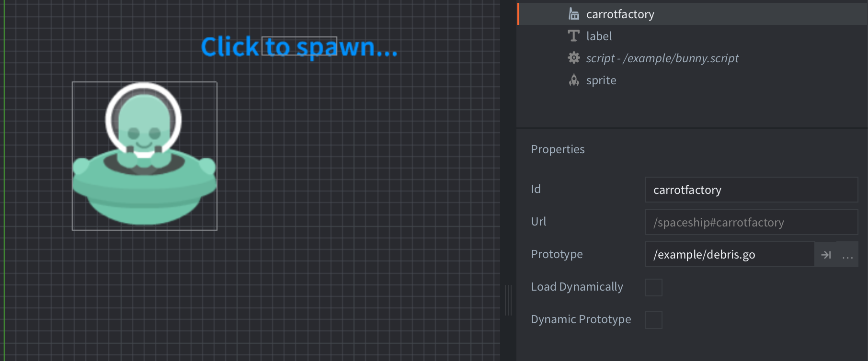Viewport: 868px width, 361px height.
Task: Select the alien spaceship sprite in scene
Action: point(144,156)
